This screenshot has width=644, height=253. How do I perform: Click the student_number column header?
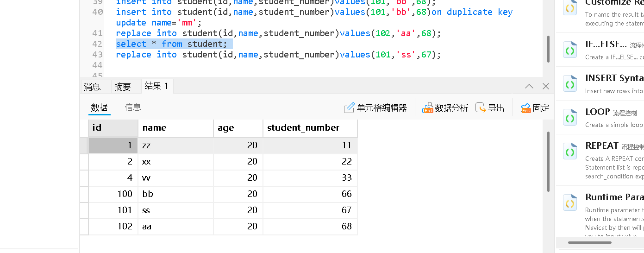[310, 128]
